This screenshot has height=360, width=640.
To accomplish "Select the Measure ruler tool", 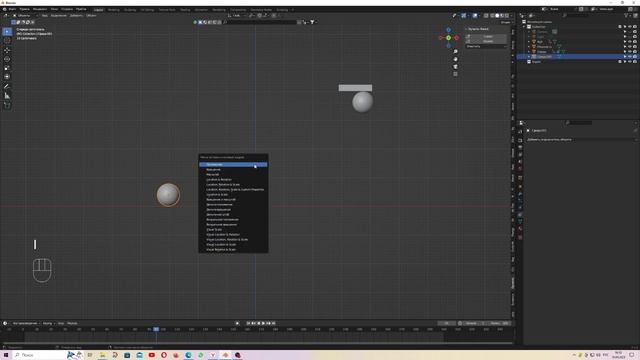I will [7, 96].
